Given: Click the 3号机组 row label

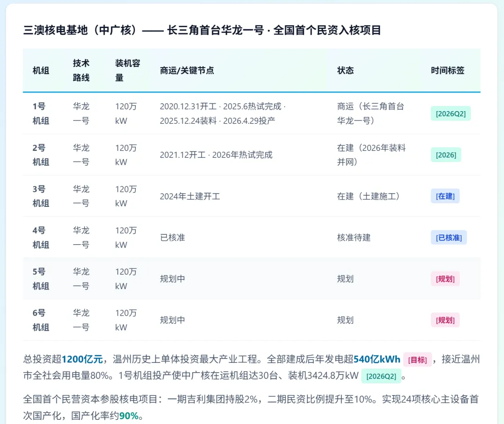Looking at the screenshot, I should point(41,196).
